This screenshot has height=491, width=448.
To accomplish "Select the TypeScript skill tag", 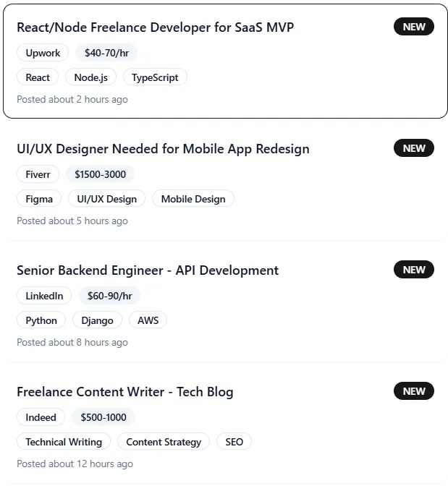I will [x=155, y=77].
